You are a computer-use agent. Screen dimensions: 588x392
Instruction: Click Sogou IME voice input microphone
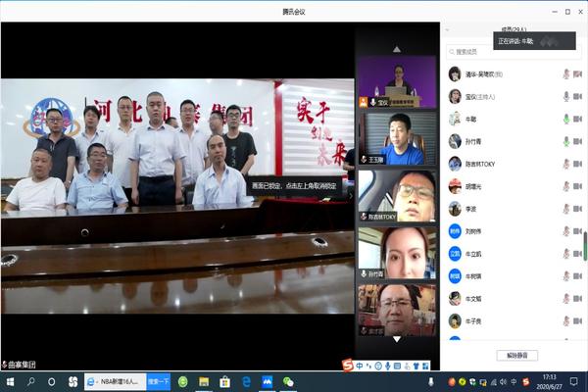click(388, 366)
